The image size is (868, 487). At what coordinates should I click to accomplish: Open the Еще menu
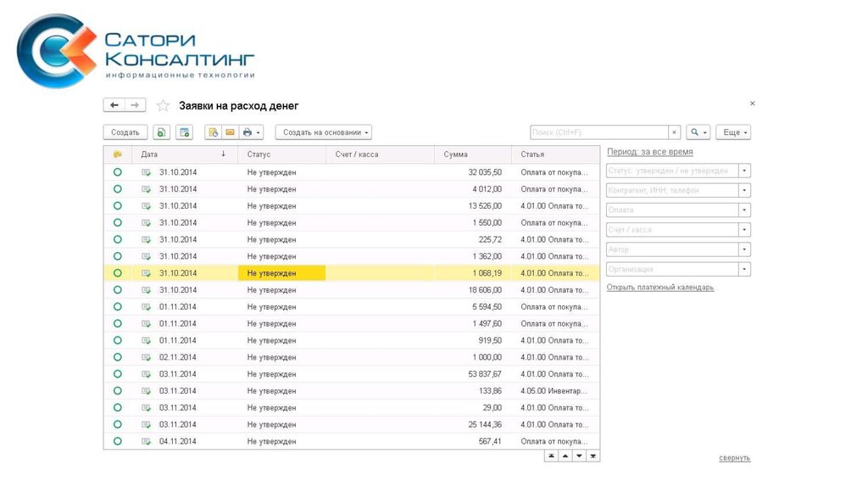[733, 132]
